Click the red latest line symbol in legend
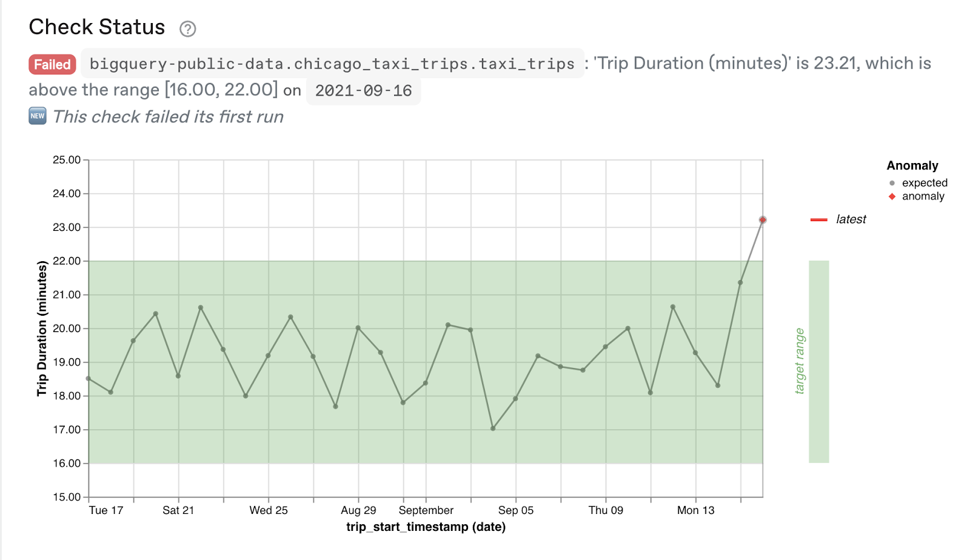 [820, 220]
